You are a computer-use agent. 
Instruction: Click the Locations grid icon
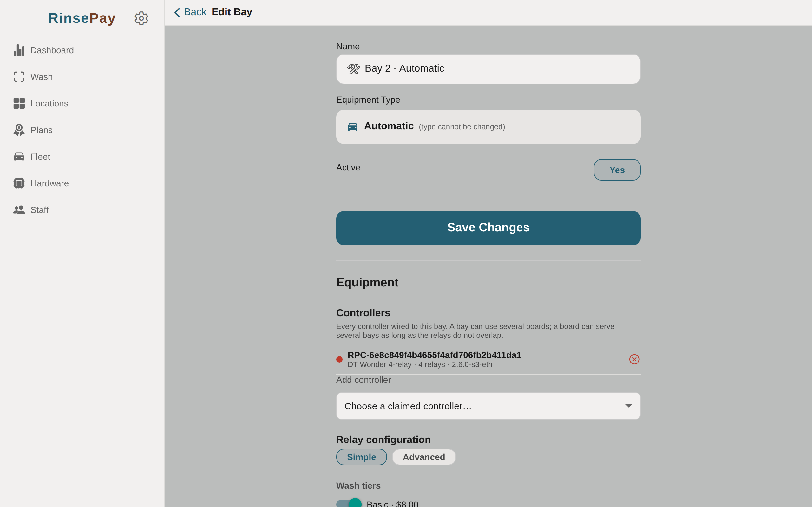[x=19, y=103]
